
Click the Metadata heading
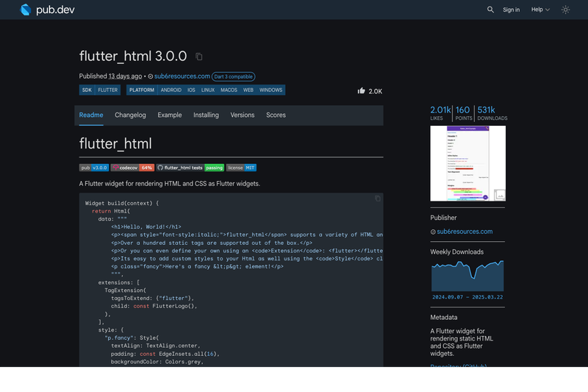coord(444,318)
